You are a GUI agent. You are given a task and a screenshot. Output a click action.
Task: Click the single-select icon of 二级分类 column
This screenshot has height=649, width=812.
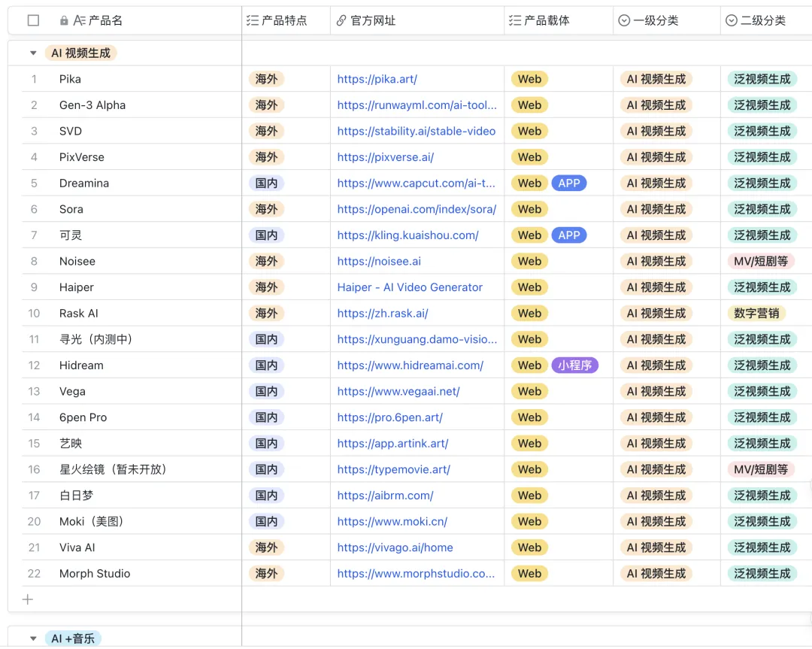[732, 20]
